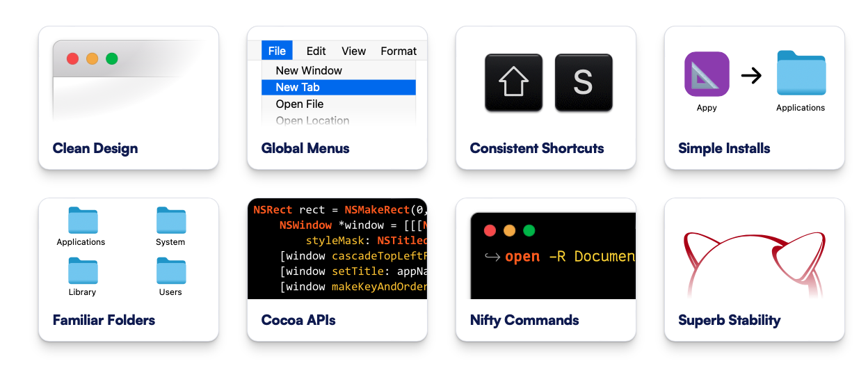Open the System folder icon
868x375 pixels.
click(171, 220)
